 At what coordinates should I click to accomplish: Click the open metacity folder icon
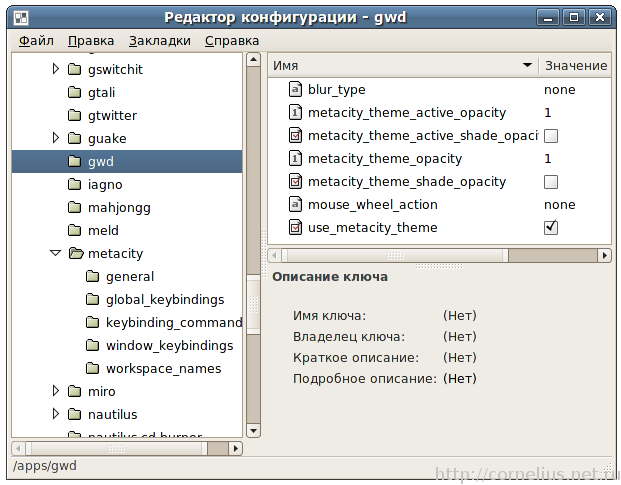click(x=76, y=253)
